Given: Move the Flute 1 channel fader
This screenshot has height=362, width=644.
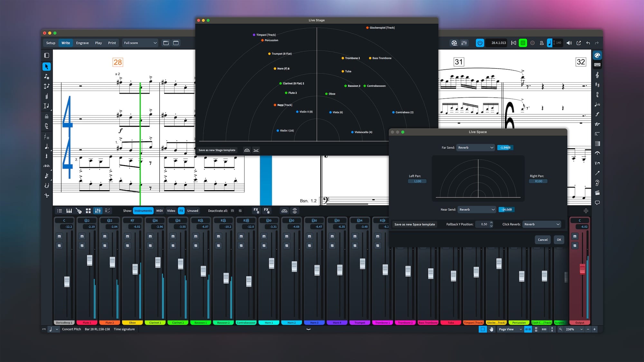Looking at the screenshot, I should (x=90, y=260).
